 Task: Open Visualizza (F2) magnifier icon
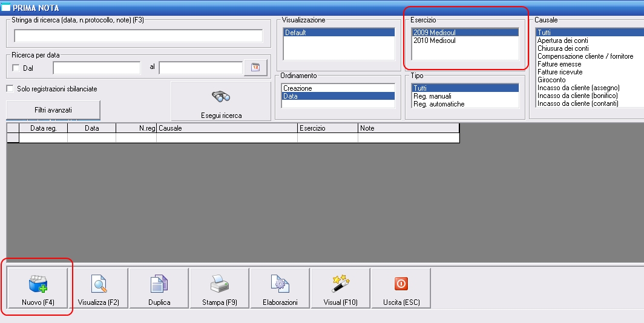click(x=99, y=284)
